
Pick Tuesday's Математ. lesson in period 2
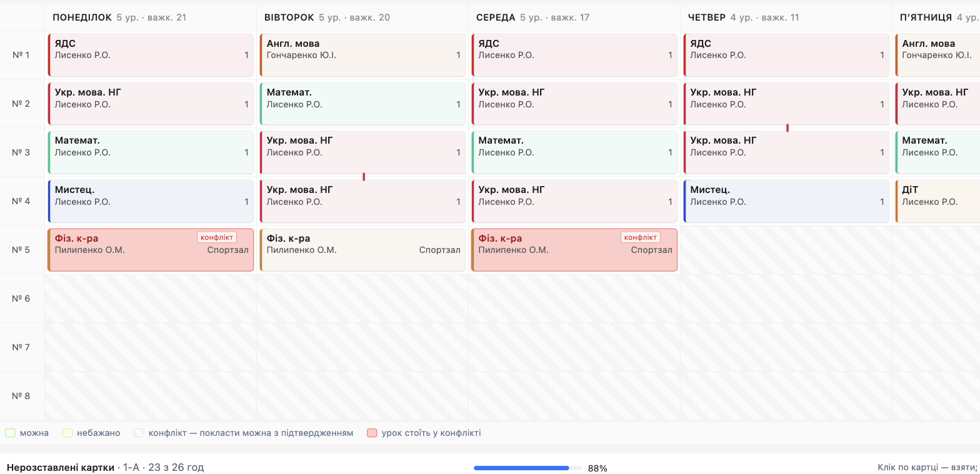(x=362, y=104)
